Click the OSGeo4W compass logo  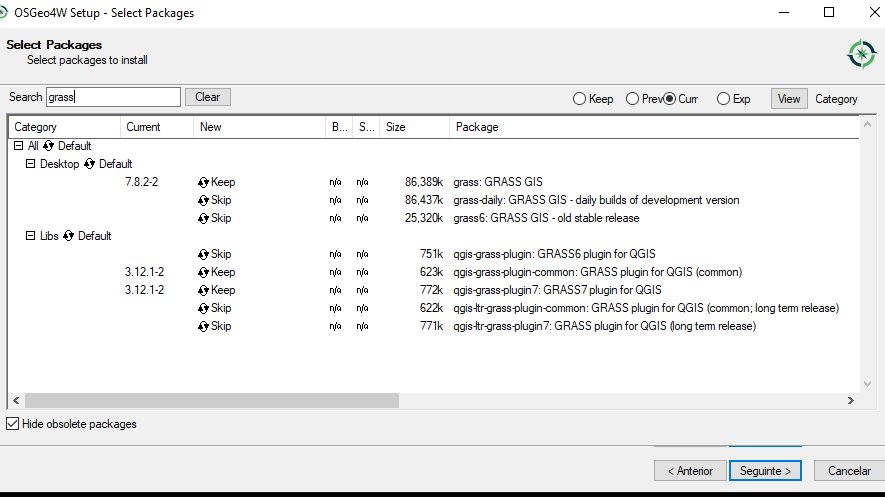point(861,55)
